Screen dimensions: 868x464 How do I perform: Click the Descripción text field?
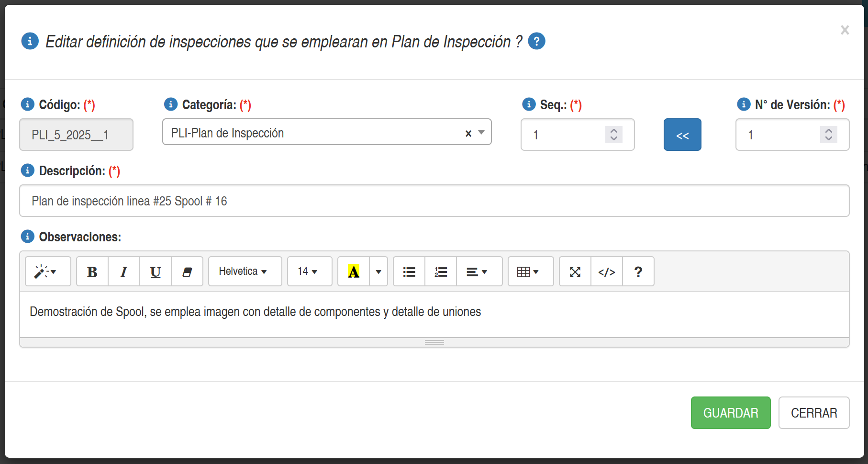click(x=434, y=201)
